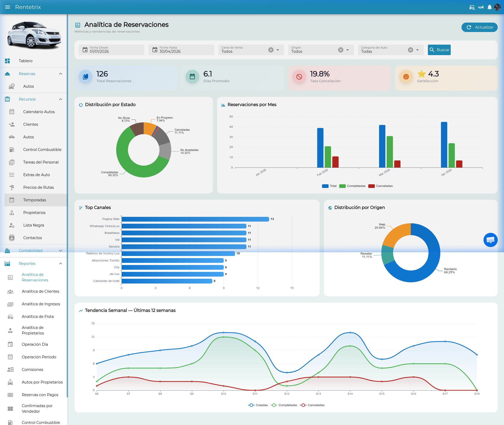Open the floating chat bubble icon
The height and width of the screenshot is (425, 504).
click(x=490, y=240)
